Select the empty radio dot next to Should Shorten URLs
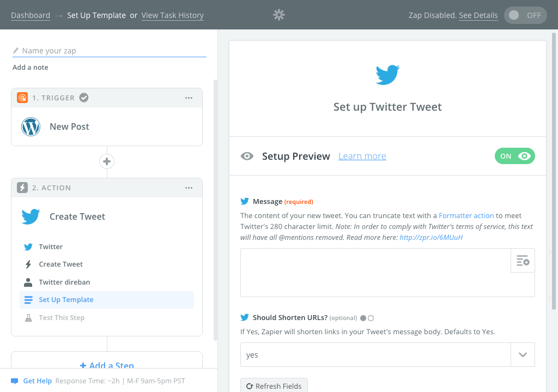Screen dimensions: 558x392 371,318
